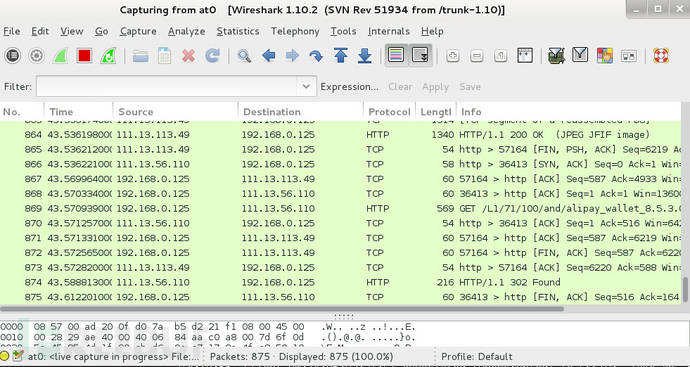Open the capture interfaces list icon
This screenshot has width=690, height=367.
13,56
